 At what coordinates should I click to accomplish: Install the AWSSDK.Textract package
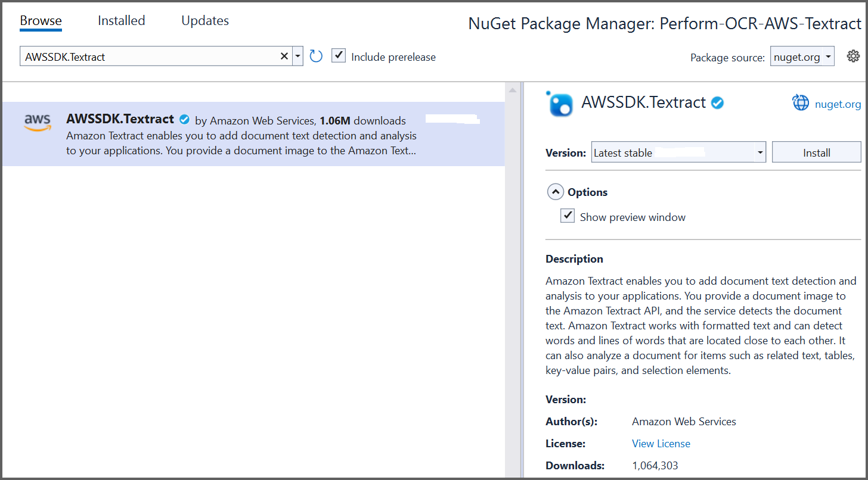(816, 152)
